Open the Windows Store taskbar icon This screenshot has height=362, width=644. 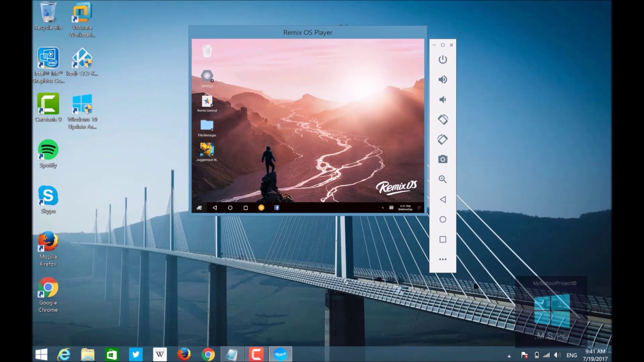click(112, 354)
